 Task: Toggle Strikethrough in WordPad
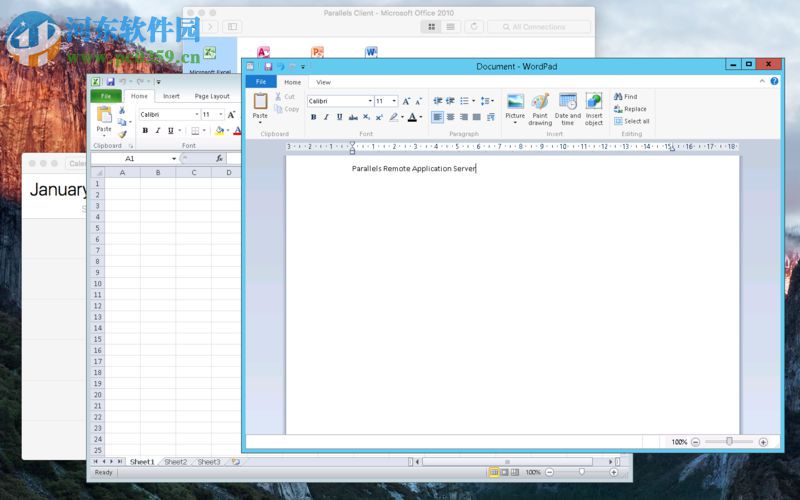pos(353,117)
